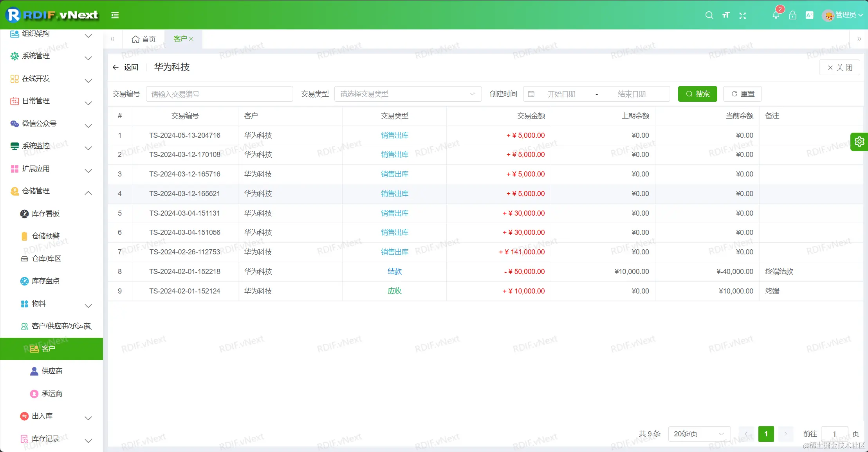Screen dimensions: 868x452
Task: Click the search magnifier icon in header
Action: [x=709, y=15]
